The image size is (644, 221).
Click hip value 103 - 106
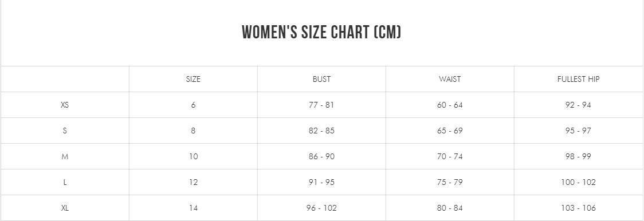[578, 208]
